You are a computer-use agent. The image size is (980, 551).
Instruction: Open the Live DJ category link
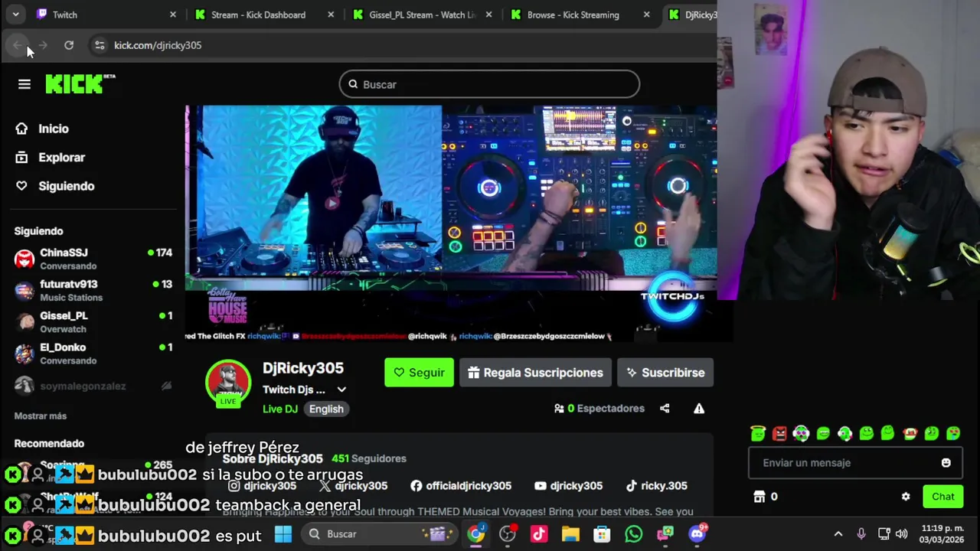click(x=280, y=409)
